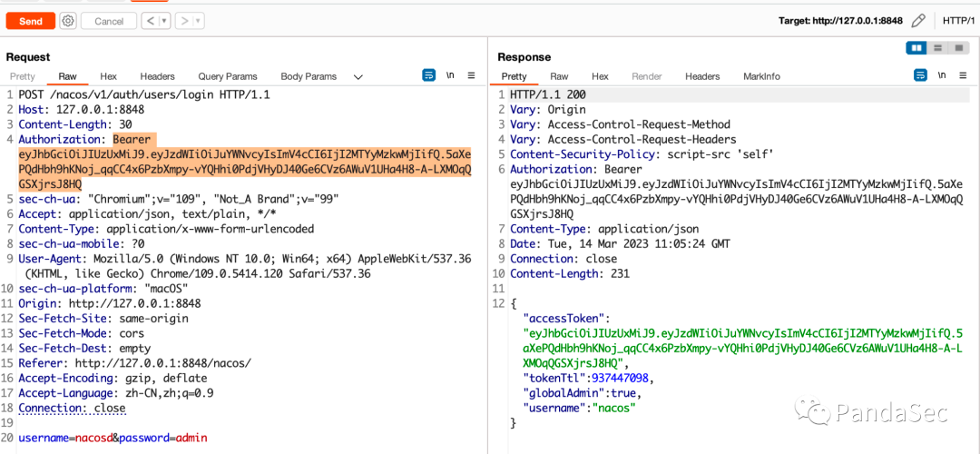Screen dimensions: 980x454
Task: Open history dropdown beside back arrow
Action: tap(164, 21)
